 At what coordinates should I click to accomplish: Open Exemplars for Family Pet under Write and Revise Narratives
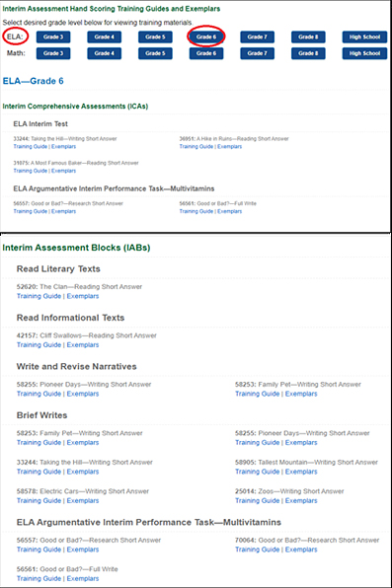[x=301, y=394]
